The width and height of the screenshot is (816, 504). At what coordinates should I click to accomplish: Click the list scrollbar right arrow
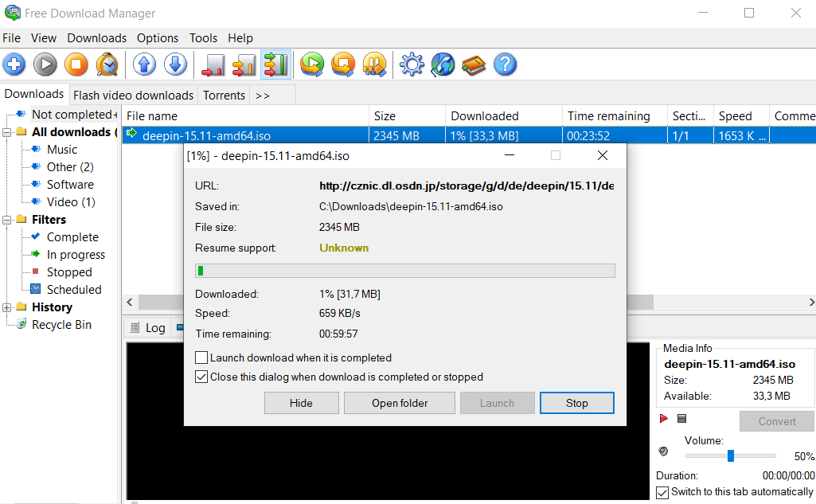(811, 302)
